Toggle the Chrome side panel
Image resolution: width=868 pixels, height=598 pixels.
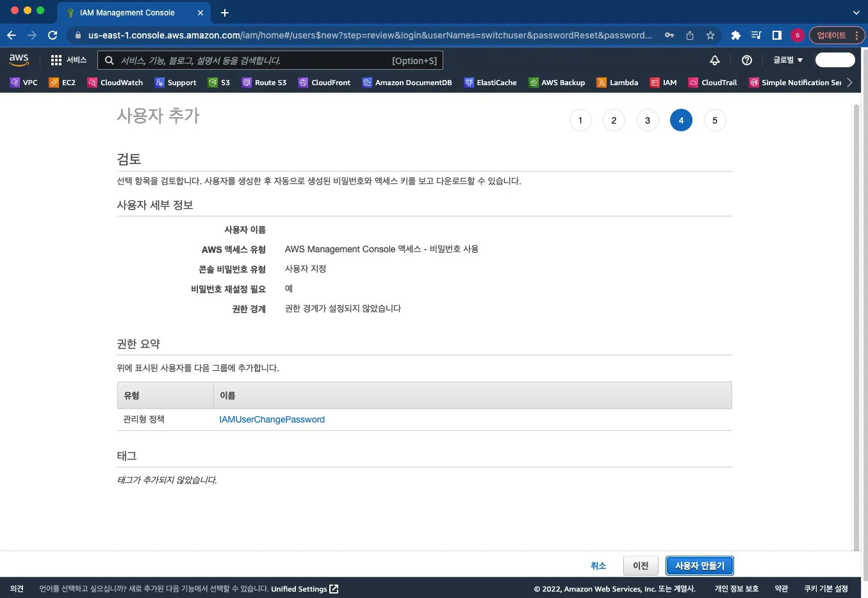(x=777, y=35)
